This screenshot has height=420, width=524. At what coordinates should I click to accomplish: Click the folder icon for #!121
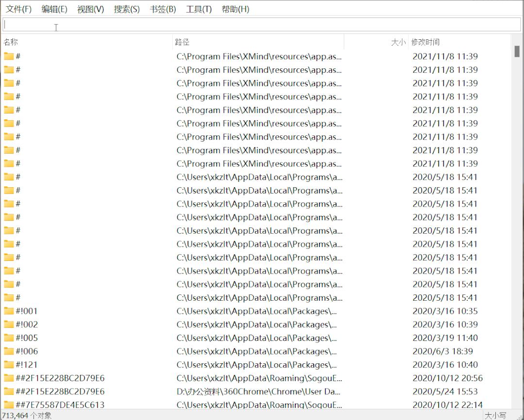click(x=9, y=365)
